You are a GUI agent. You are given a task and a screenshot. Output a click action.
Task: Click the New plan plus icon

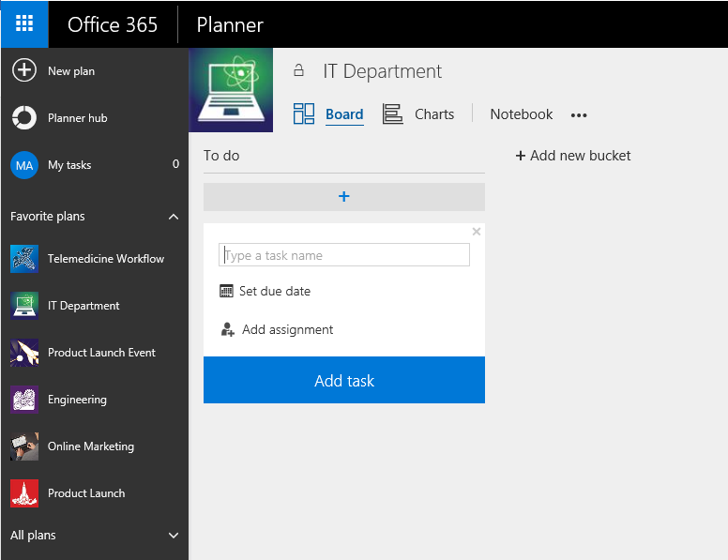(x=24, y=70)
